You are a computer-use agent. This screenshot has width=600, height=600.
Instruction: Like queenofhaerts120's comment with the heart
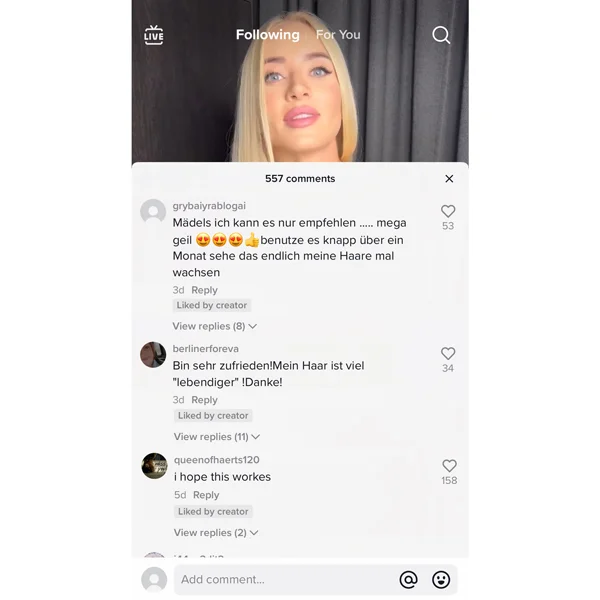pos(449,466)
